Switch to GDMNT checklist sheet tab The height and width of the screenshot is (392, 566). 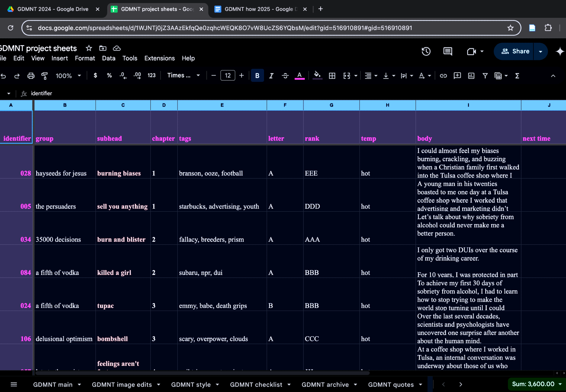(256, 384)
